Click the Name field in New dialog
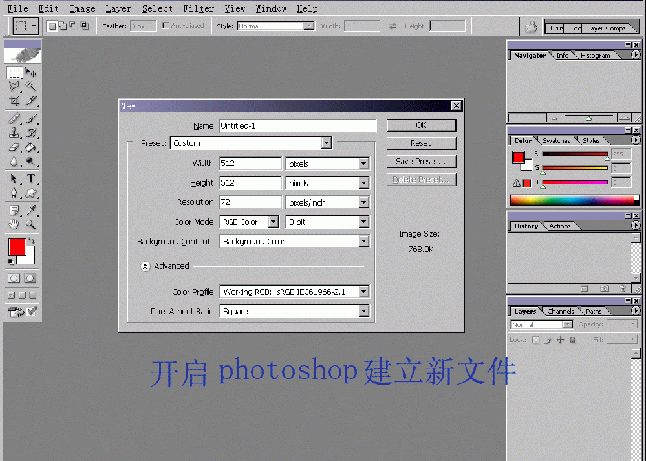 (298, 126)
